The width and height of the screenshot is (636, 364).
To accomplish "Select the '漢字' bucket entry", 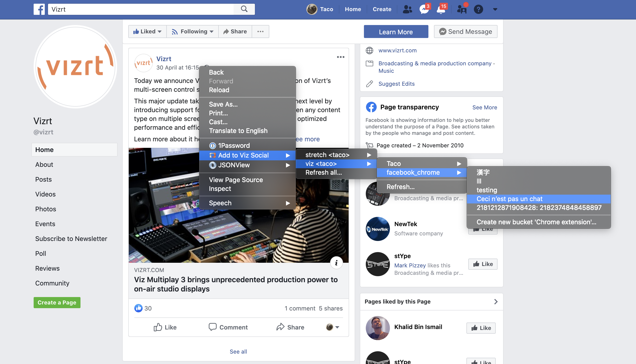I will pyautogui.click(x=539, y=172).
